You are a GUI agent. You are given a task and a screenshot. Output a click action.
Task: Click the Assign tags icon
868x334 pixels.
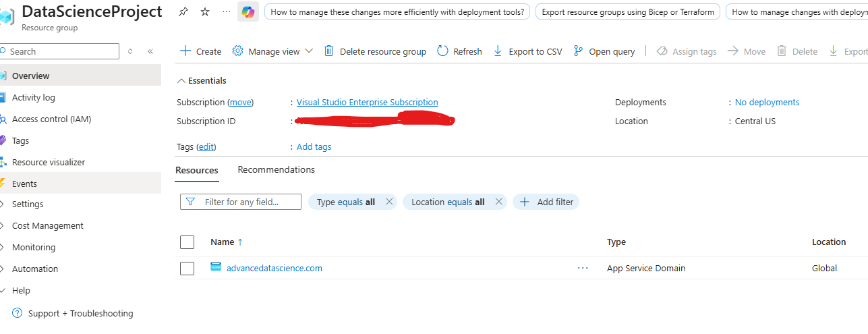[662, 51]
